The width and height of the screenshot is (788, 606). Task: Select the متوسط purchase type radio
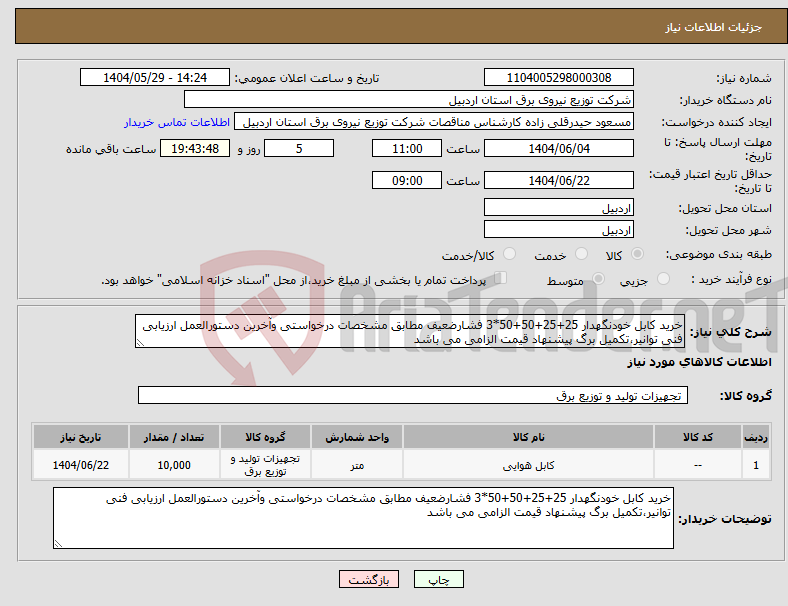click(598, 279)
